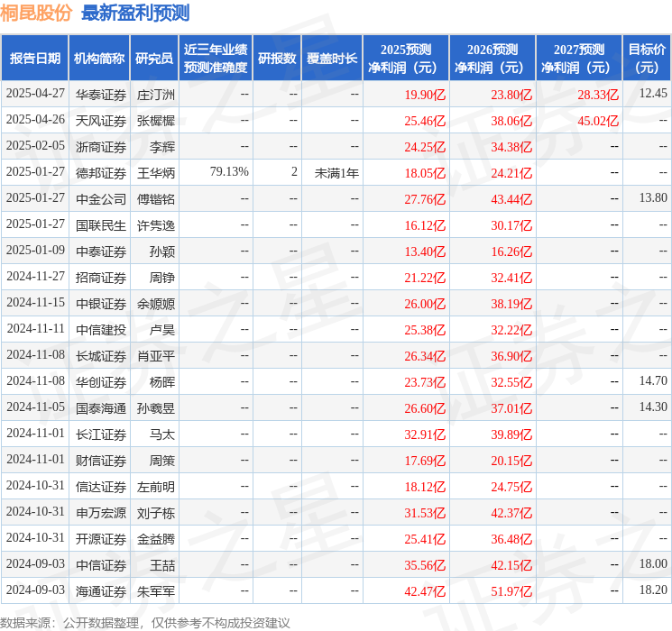Image resolution: width=672 pixels, height=631 pixels.
Task: Select the 长城证券 institution cell
Action: tap(101, 355)
